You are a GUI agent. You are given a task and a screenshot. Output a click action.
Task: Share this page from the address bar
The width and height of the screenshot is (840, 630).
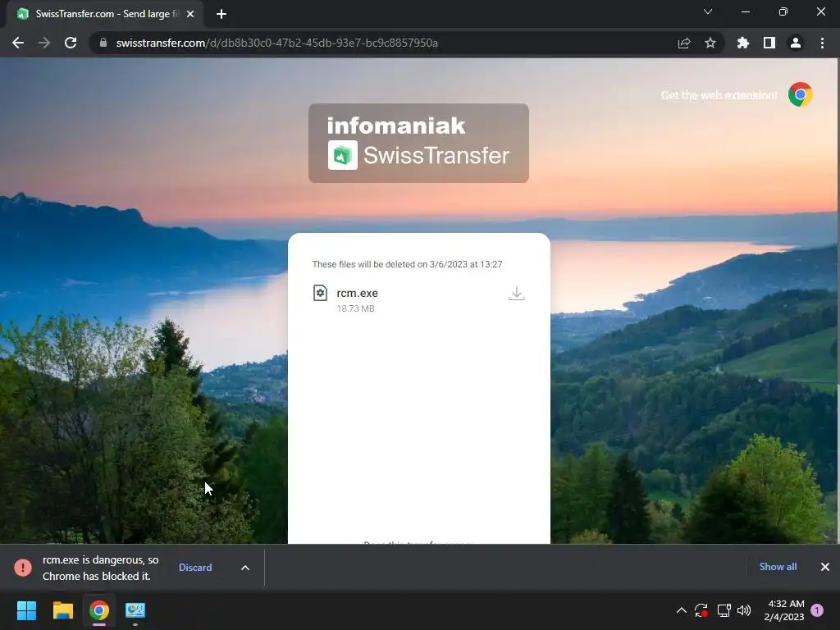684,43
